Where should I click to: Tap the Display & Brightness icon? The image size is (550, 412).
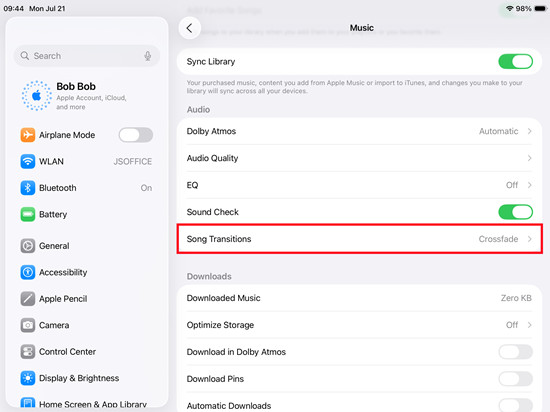(x=28, y=378)
